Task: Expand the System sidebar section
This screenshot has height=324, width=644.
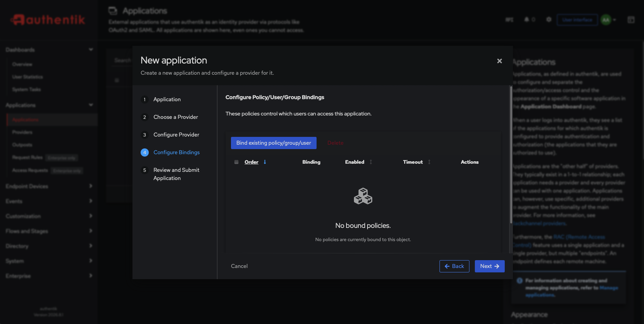Action: [49, 261]
